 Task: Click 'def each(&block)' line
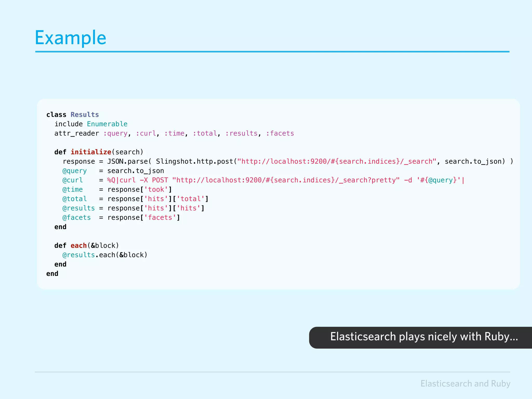pos(87,245)
